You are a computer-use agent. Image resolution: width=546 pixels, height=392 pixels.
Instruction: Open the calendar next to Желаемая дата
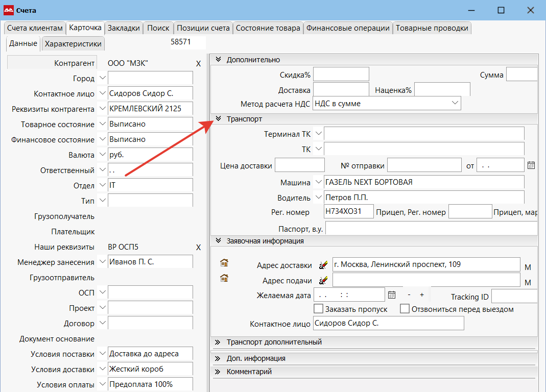392,295
